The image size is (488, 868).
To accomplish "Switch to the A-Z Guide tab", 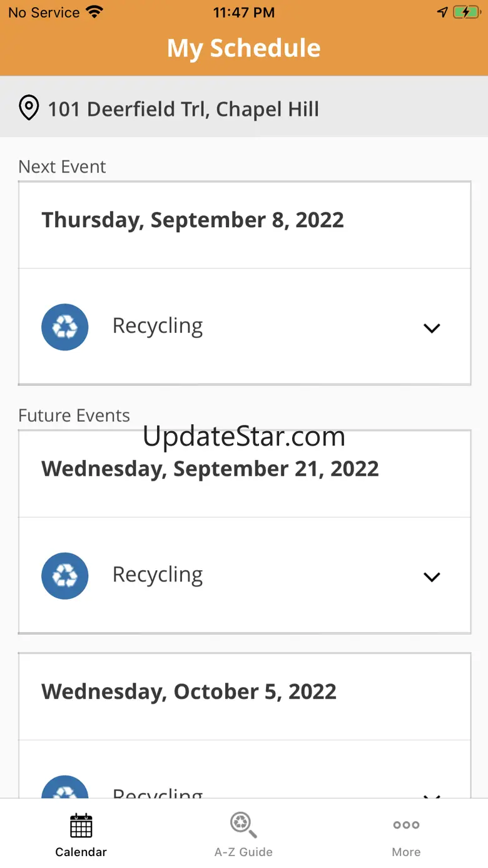I will [243, 852].
